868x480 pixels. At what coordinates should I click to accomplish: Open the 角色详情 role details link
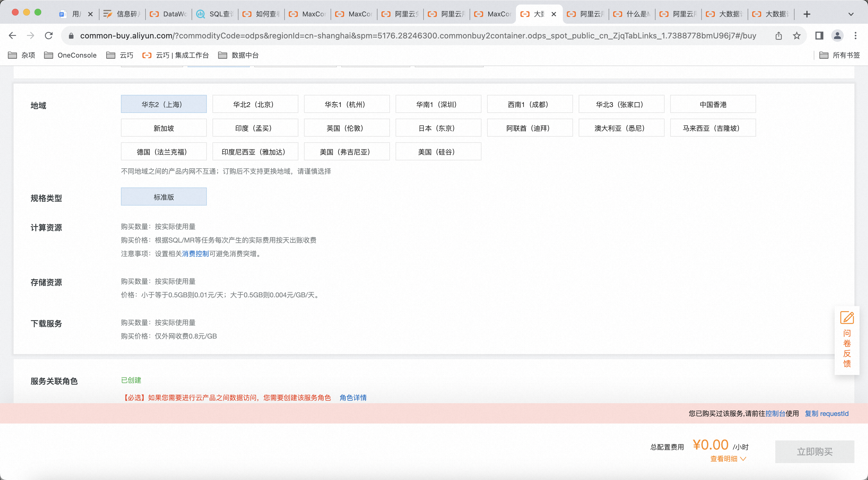pyautogui.click(x=353, y=398)
